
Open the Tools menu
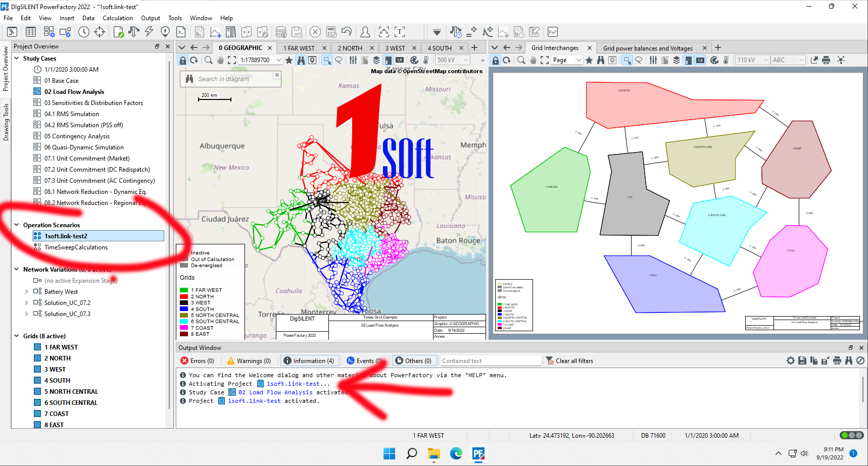click(175, 18)
